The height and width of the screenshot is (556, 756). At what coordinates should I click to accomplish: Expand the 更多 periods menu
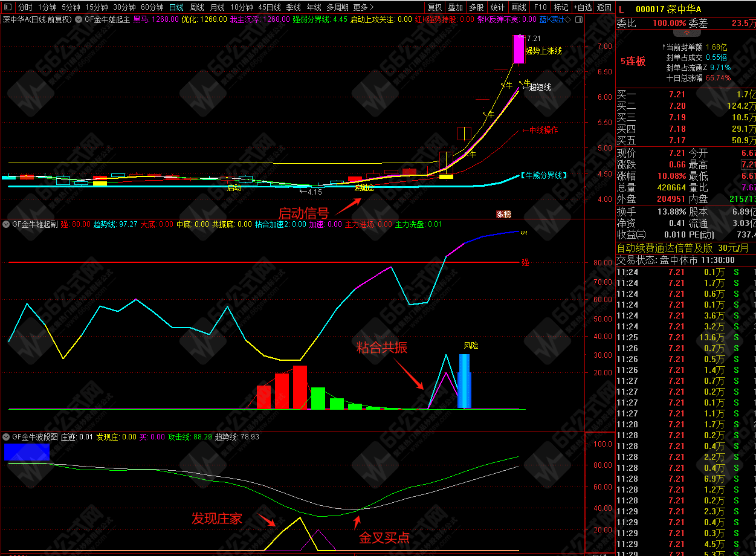click(x=363, y=7)
